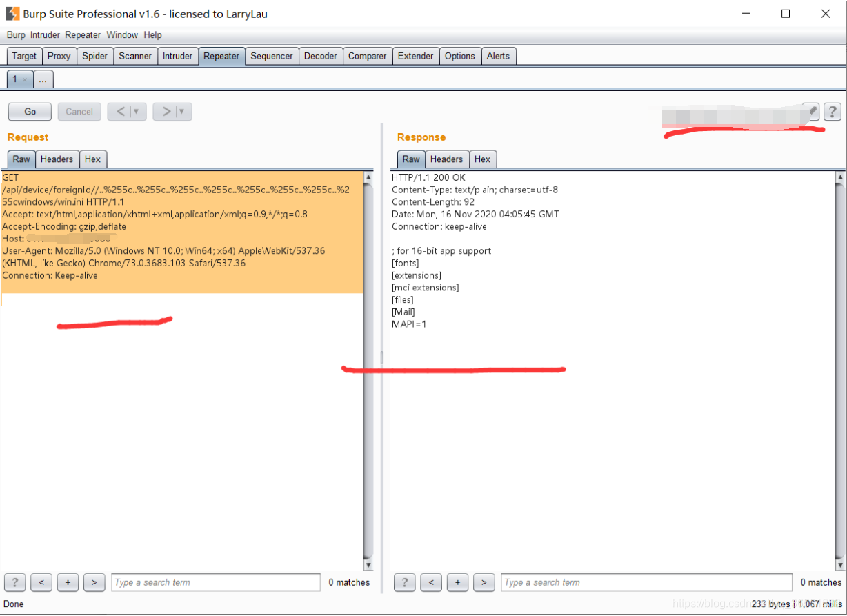Click request pane scrollbar up arrow
Viewport: 847px width, 616px height.
(x=368, y=178)
